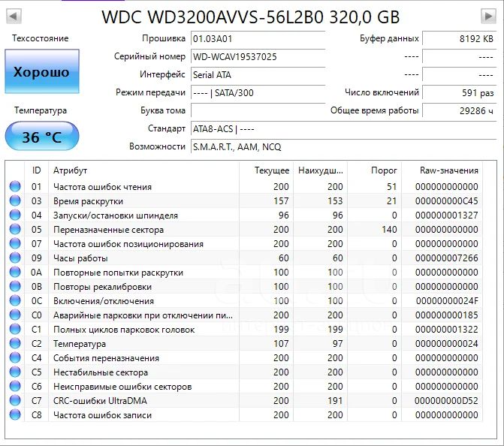Select the Температура attribute name in table
This screenshot has width=504, height=446.
[80, 344]
